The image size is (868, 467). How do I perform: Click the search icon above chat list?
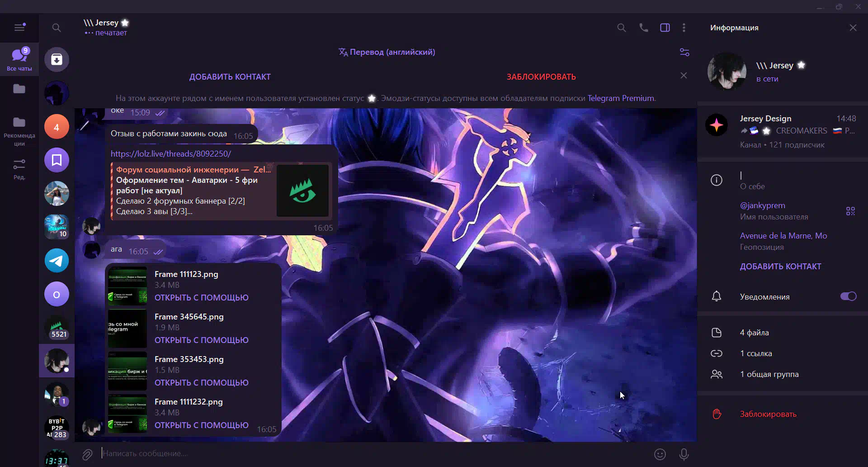[57, 28]
